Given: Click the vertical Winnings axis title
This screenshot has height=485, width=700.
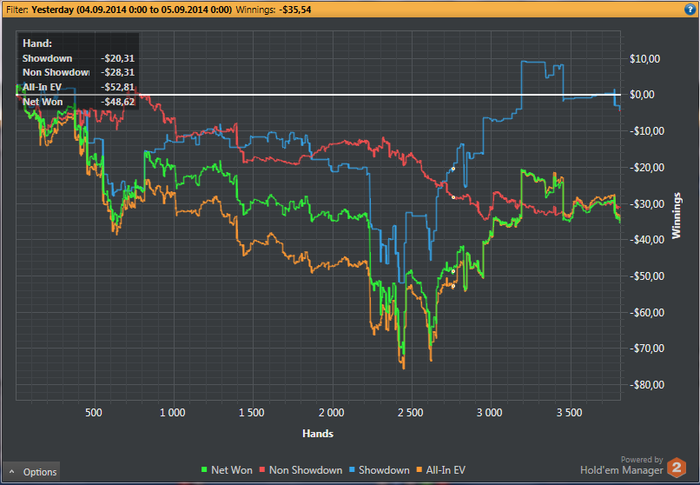Looking at the screenshot, I should click(x=677, y=215).
